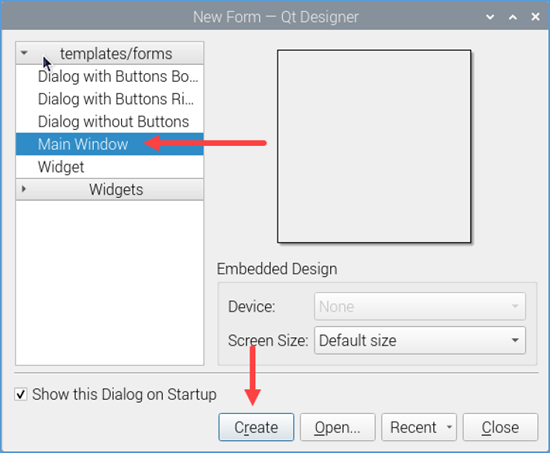The height and width of the screenshot is (453, 550).
Task: Close window with title bar X icon
Action: coord(535,16)
